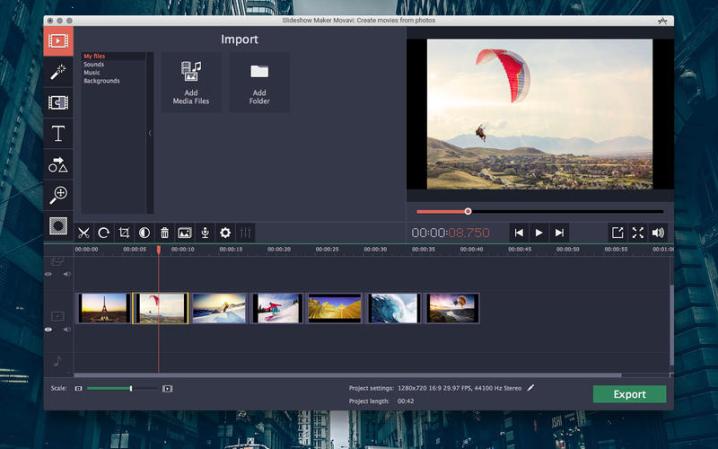This screenshot has height=449, width=718.
Task: Select the Eiffel Tower clip
Action: click(x=104, y=308)
